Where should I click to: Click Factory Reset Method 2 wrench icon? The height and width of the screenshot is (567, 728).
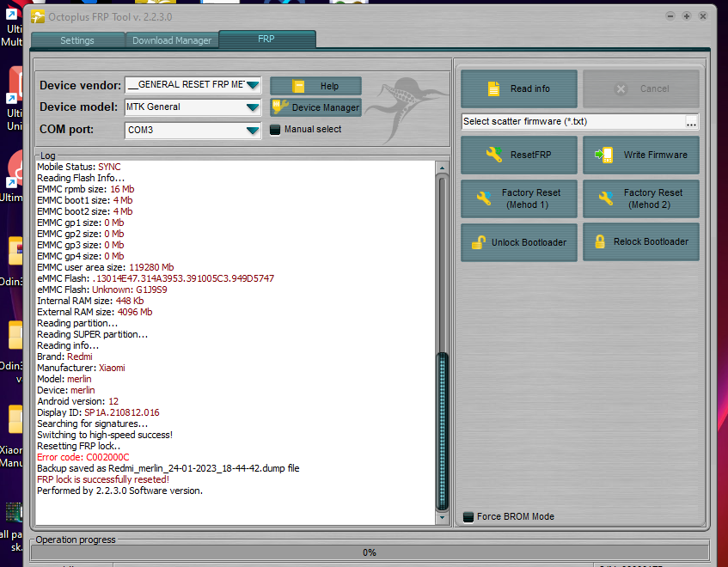[606, 198]
